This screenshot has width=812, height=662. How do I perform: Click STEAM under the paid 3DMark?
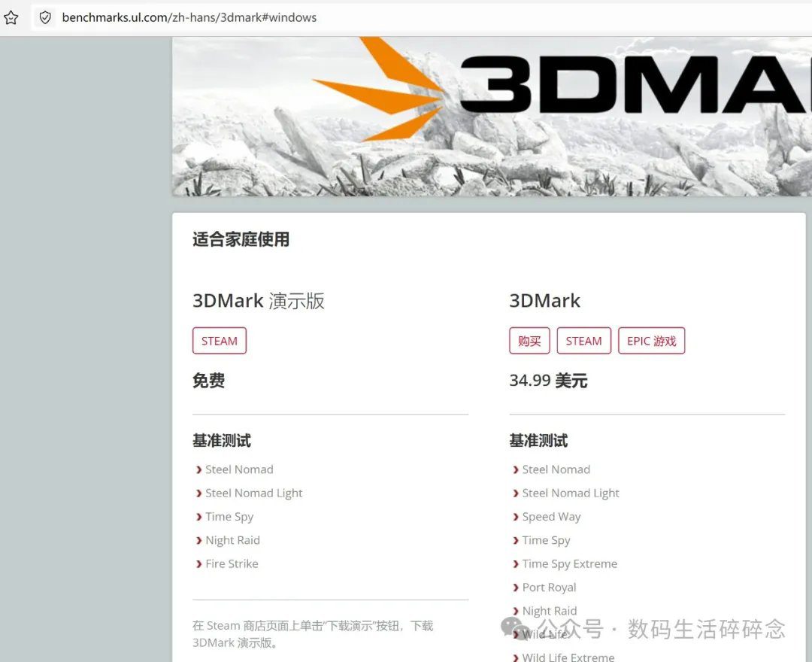(584, 340)
